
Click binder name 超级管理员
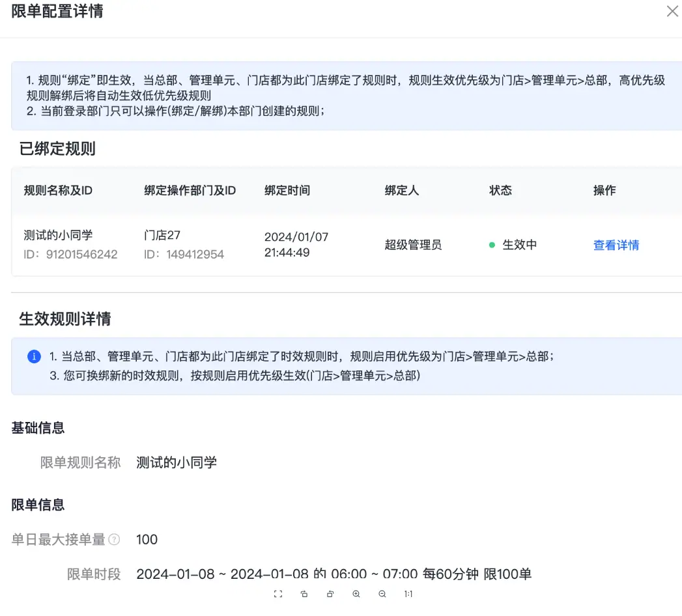pos(413,245)
